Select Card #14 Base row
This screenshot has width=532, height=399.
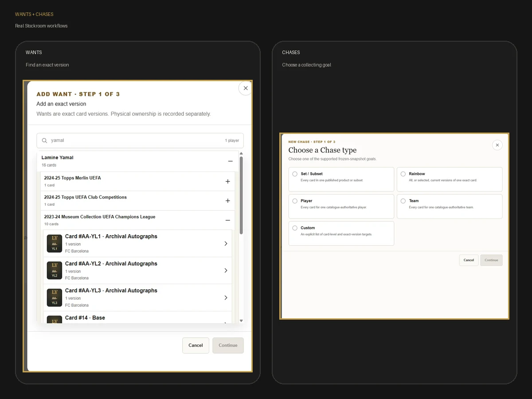(x=137, y=317)
